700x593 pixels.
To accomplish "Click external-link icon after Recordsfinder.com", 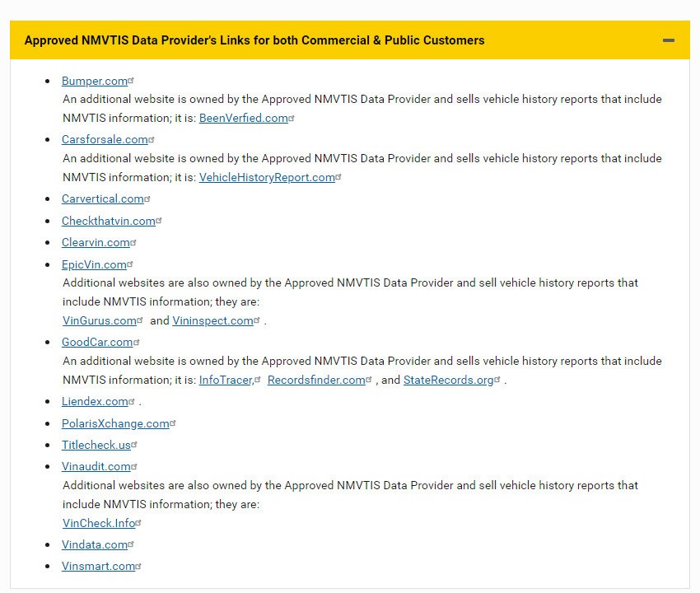I will (x=369, y=380).
